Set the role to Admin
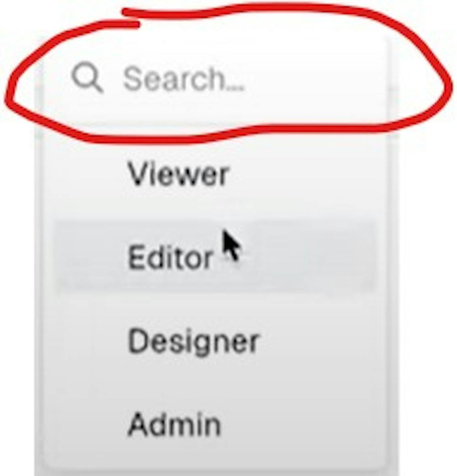The height and width of the screenshot is (476, 457). point(215,424)
